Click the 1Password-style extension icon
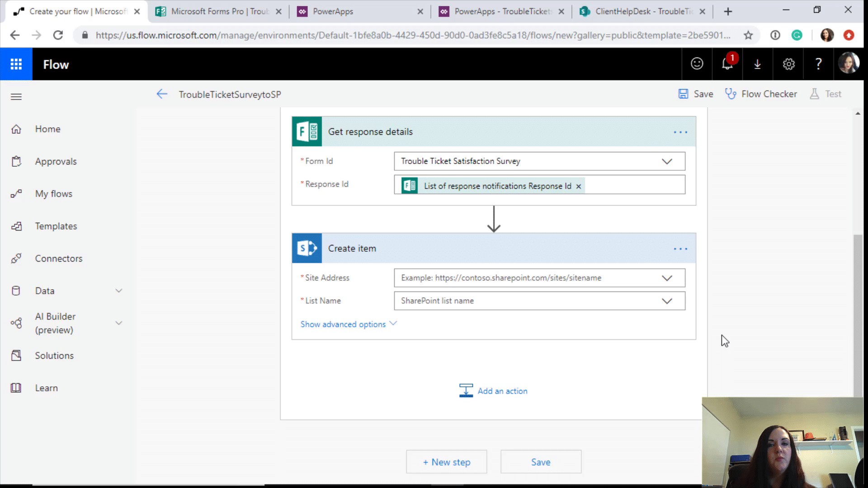This screenshot has width=868, height=488. tap(775, 35)
